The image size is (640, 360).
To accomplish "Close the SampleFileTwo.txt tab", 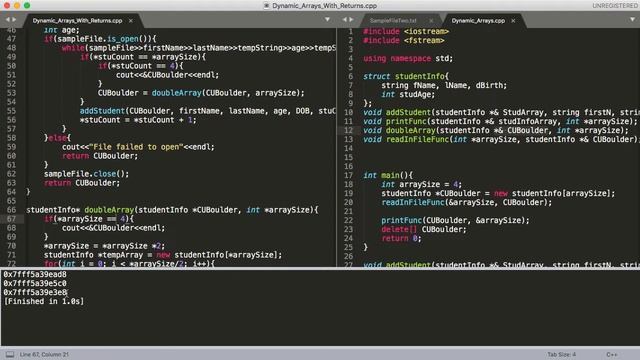I will [x=431, y=20].
